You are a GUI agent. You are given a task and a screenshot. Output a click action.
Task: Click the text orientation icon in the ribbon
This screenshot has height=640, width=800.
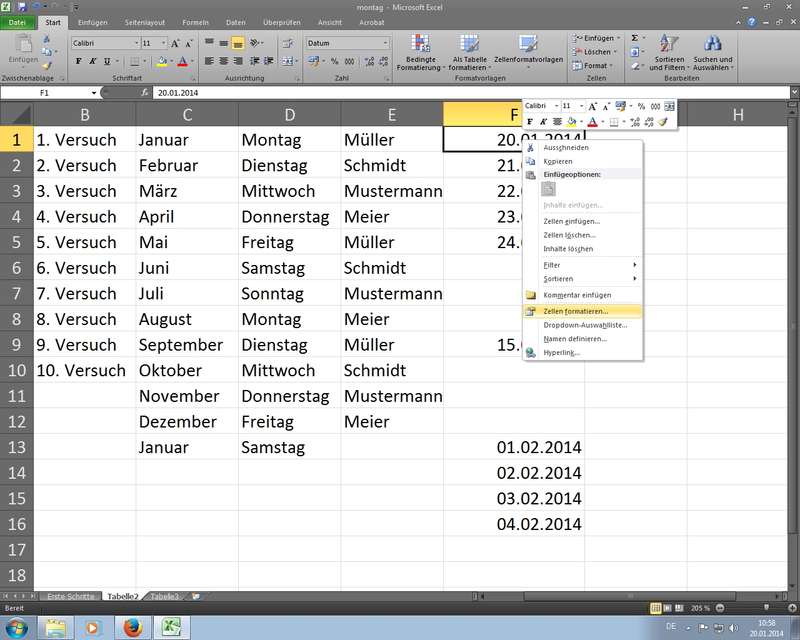point(255,43)
